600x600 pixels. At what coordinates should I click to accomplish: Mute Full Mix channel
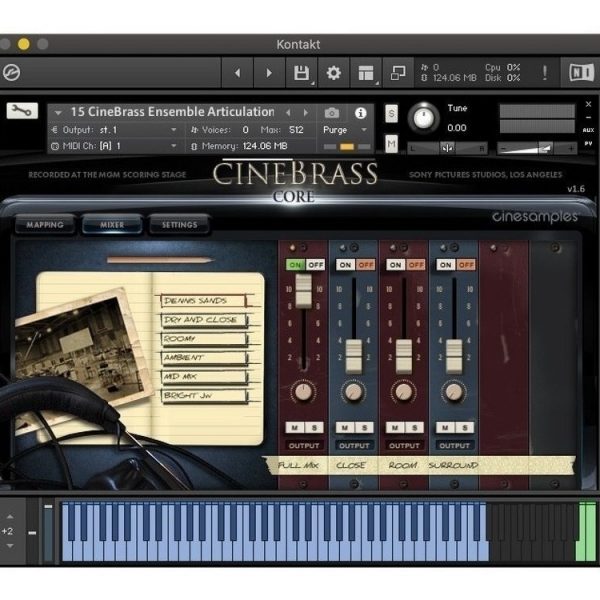pos(295,427)
